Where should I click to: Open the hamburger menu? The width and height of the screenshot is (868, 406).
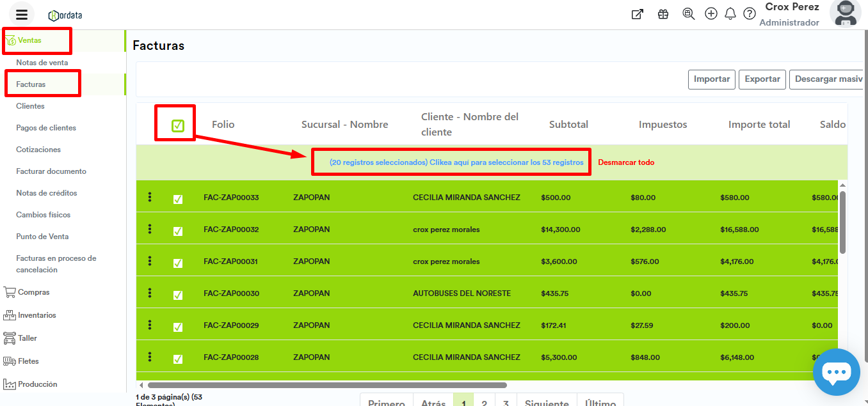click(x=22, y=15)
